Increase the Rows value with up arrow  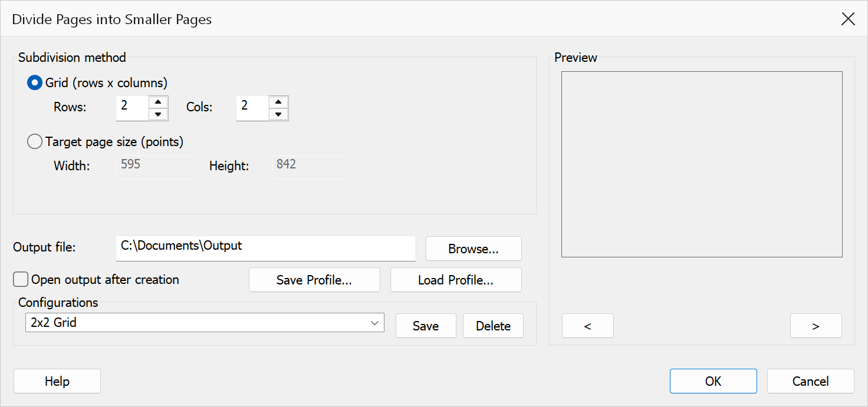[x=158, y=102]
